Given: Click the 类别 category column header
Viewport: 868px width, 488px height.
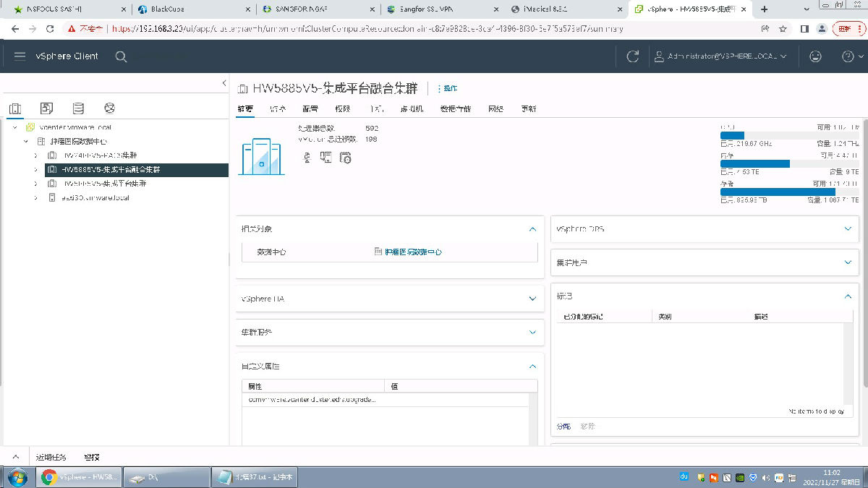Looking at the screenshot, I should pyautogui.click(x=699, y=317).
